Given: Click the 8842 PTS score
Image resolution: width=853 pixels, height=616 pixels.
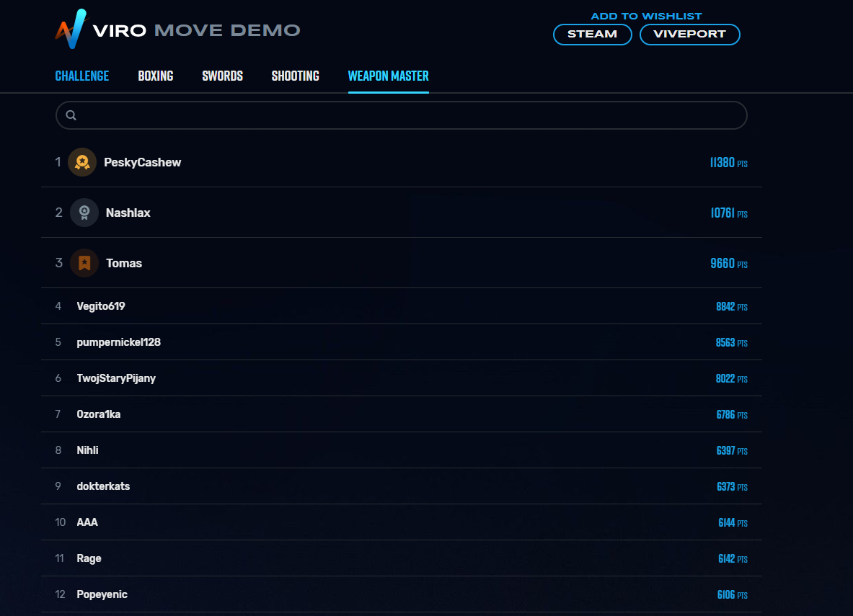Looking at the screenshot, I should click(x=732, y=307).
